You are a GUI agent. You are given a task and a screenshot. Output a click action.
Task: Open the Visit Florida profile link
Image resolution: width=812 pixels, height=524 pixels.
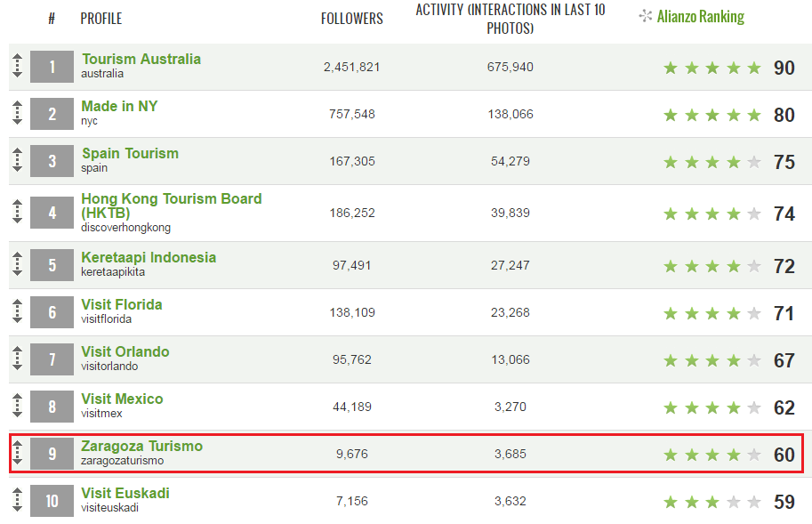tap(122, 304)
